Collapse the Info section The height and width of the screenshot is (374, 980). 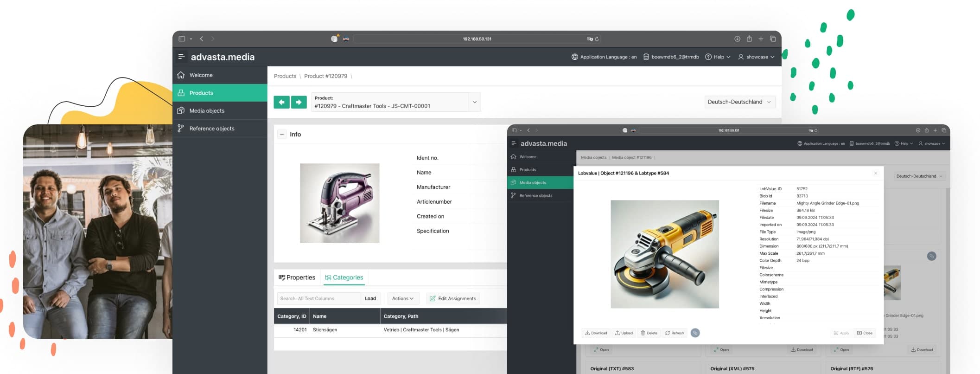pos(282,134)
